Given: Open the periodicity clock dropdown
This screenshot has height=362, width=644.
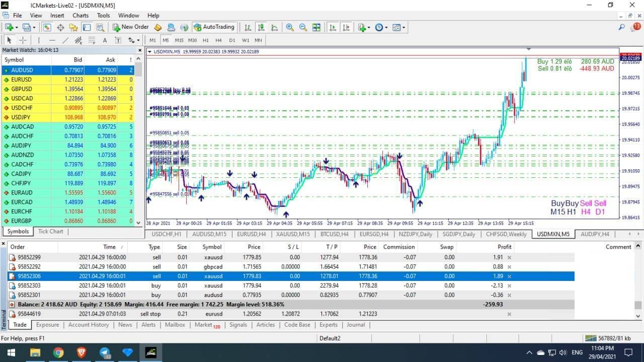Looking at the screenshot, I should pyautogui.click(x=381, y=27).
